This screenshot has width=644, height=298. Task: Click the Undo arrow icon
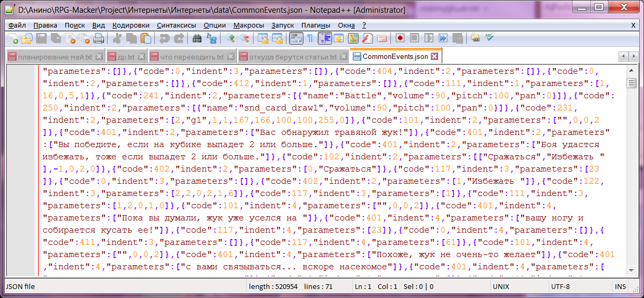coord(164,38)
